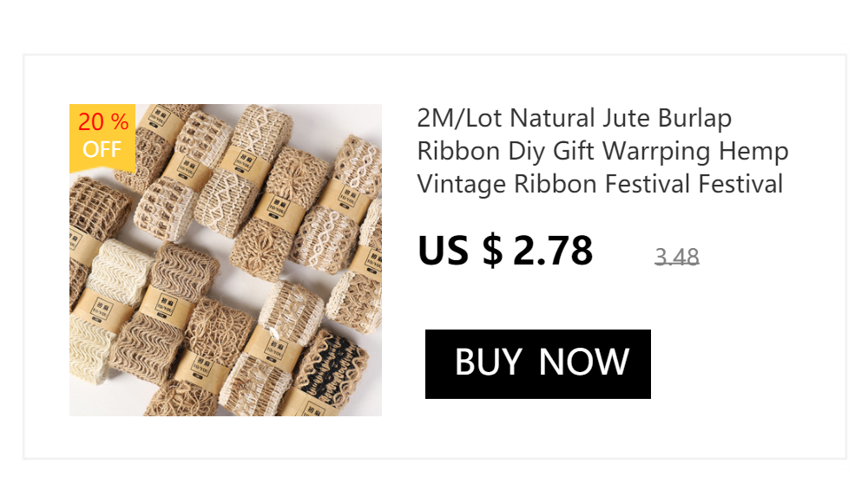Viewport: 868px width, 503px height.
Task: Click the US $ 2.78 price
Action: click(x=505, y=251)
